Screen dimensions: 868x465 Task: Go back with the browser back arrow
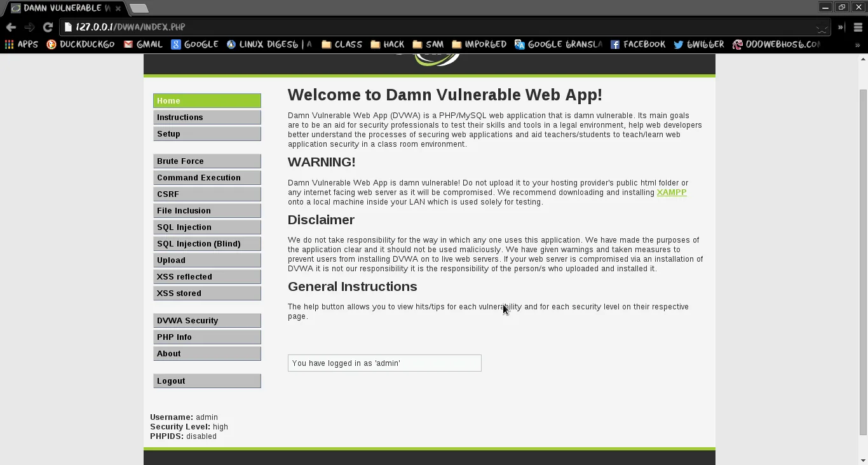tap(11, 27)
